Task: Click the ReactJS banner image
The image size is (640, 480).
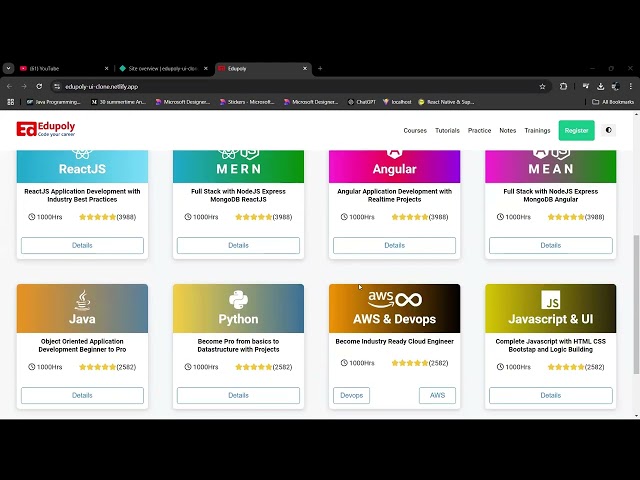Action: [x=82, y=166]
